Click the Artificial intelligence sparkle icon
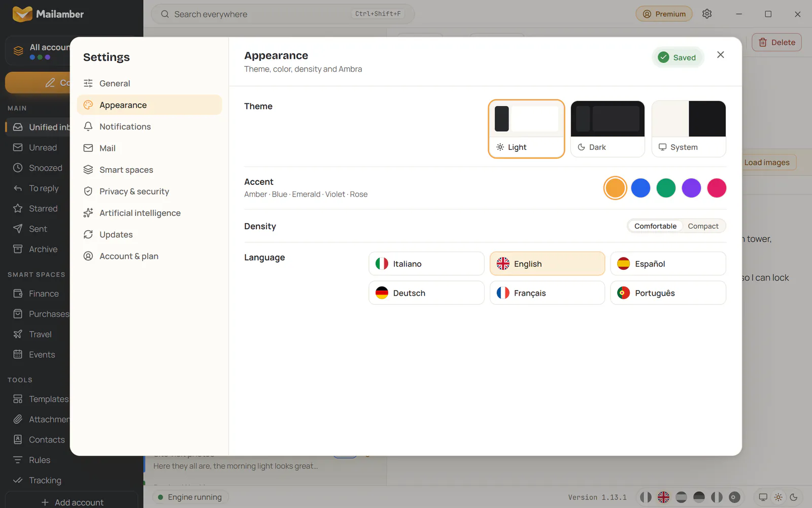The height and width of the screenshot is (508, 812). pyautogui.click(x=88, y=213)
